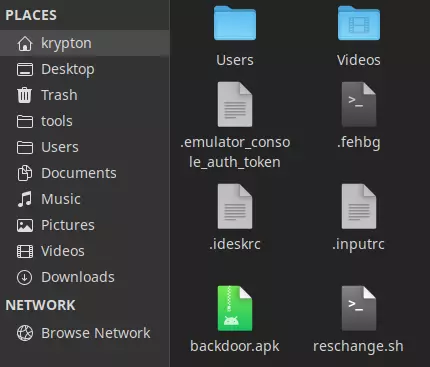Select the reschange.sh script icon

pyautogui.click(x=359, y=308)
